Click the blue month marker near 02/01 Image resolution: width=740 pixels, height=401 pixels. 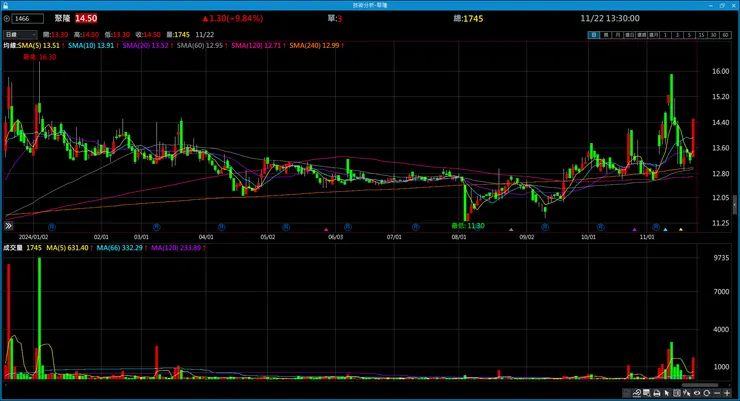click(x=52, y=227)
